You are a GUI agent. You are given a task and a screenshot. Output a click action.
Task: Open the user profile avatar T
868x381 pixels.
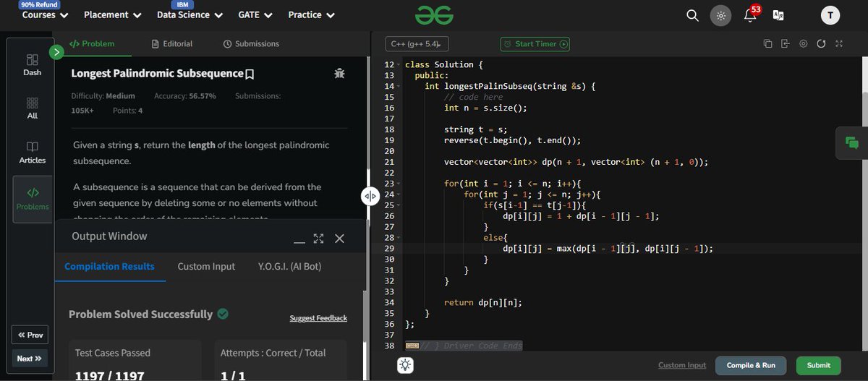(830, 15)
